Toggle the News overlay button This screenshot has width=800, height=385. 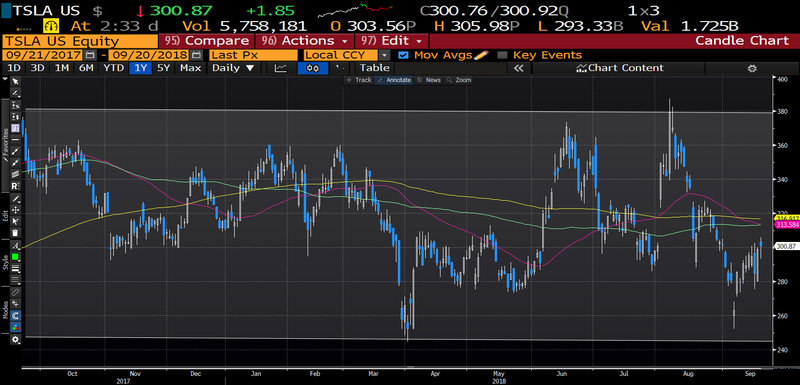click(x=428, y=80)
